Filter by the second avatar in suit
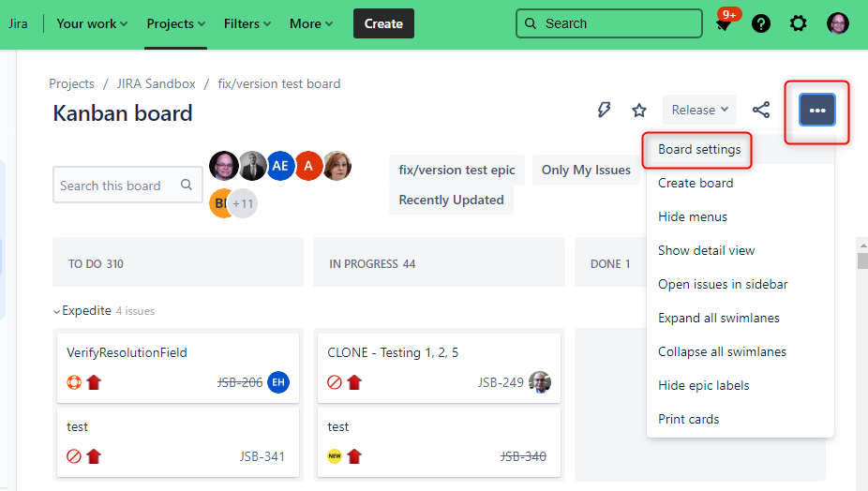Screen dimensions: 868x491 [252, 166]
